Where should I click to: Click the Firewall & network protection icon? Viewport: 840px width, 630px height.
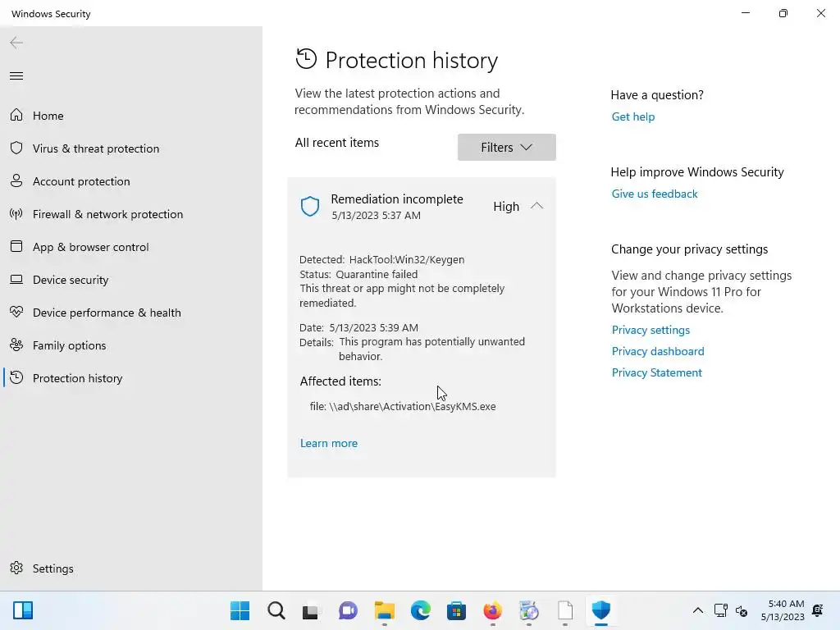(16, 214)
